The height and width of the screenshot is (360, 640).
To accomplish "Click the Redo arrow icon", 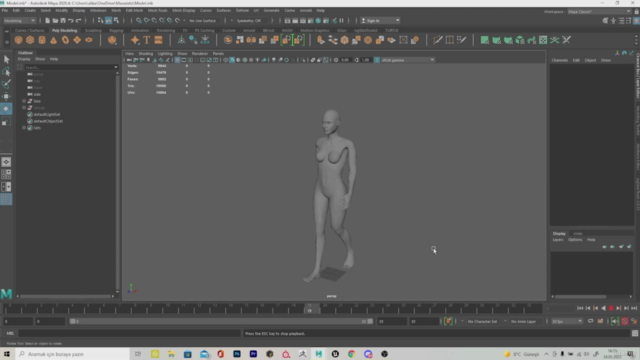I will pos(78,20).
